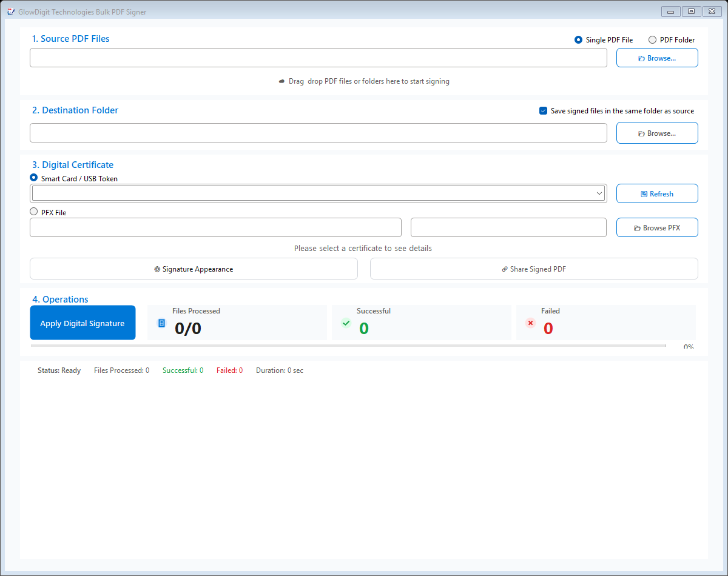Browse for source PDF files
Viewport: 728px width, 576px height.
click(x=657, y=58)
